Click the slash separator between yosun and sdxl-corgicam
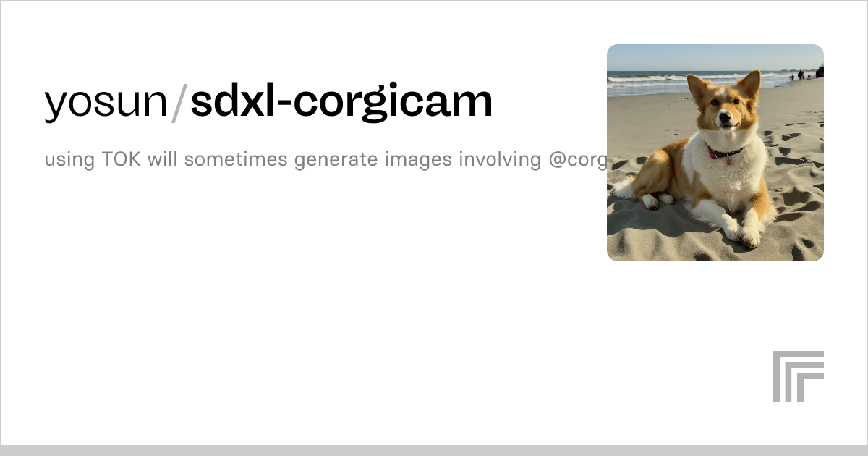Image resolution: width=868 pixels, height=456 pixels. pos(179,102)
